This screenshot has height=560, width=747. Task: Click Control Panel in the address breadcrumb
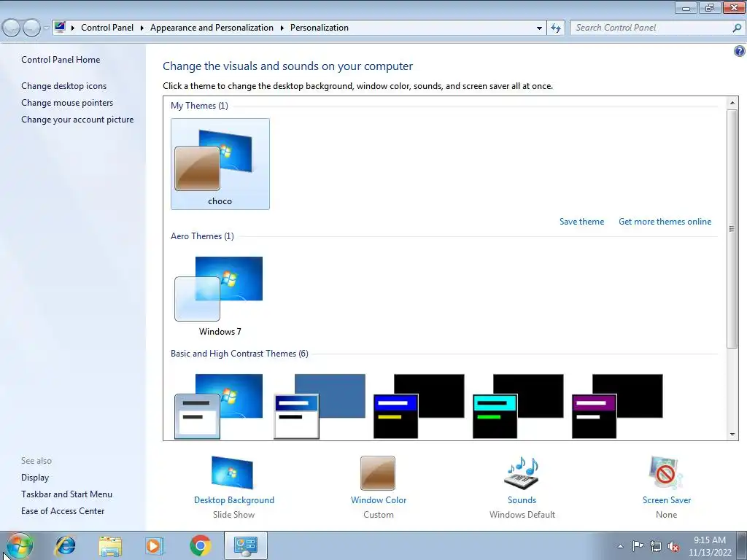point(107,28)
